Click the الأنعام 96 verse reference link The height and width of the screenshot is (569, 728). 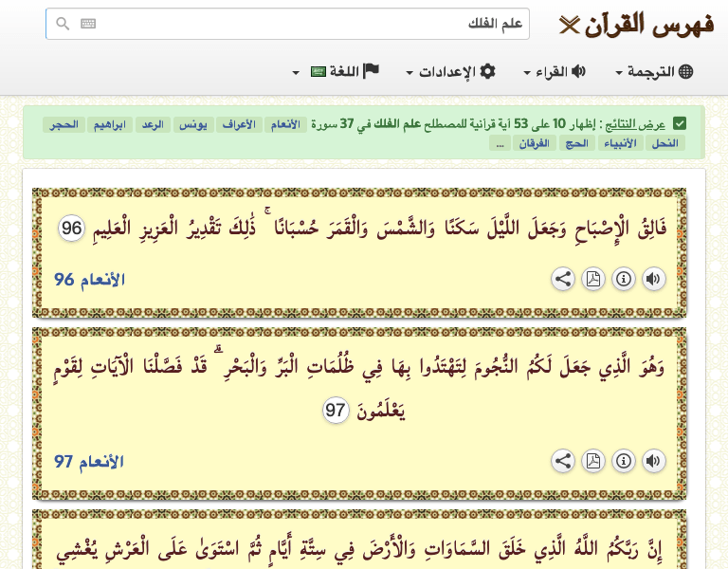89,279
